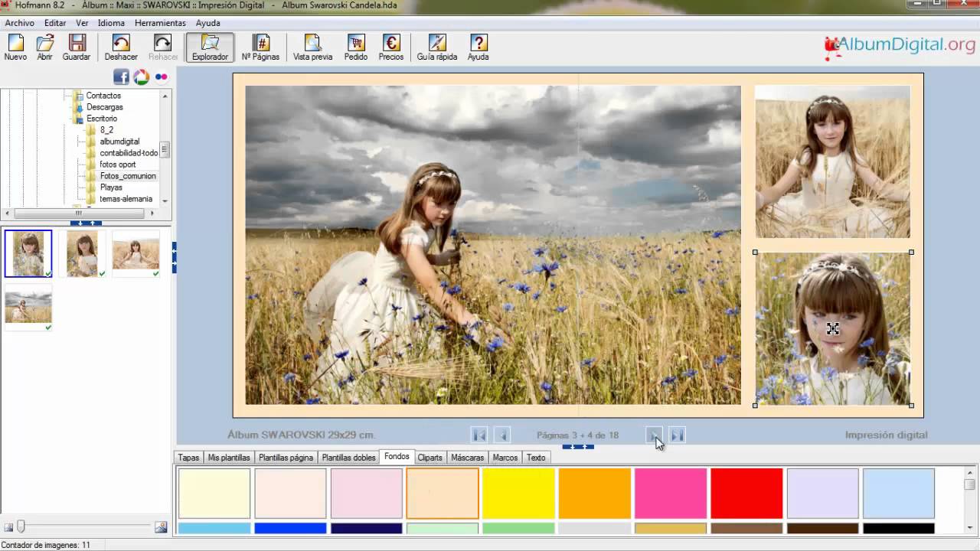980x551 pixels.
Task: Select the 8_2 folder
Action: [x=106, y=130]
